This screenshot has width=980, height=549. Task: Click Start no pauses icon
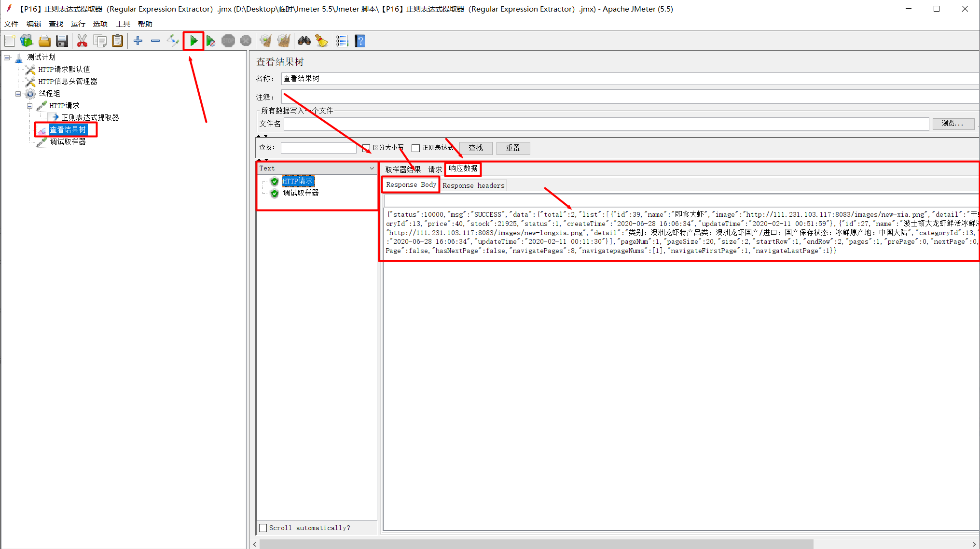coord(211,41)
